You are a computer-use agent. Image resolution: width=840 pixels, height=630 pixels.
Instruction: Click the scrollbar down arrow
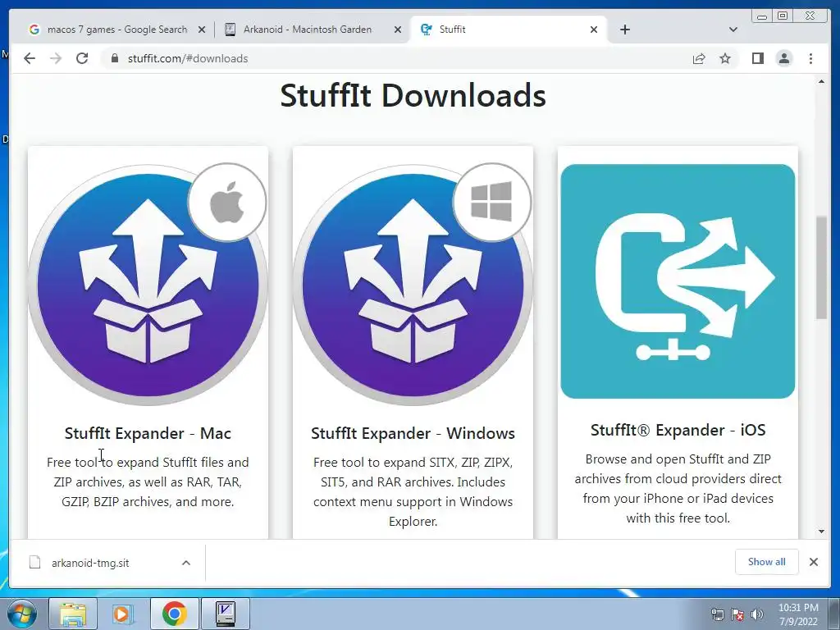(x=821, y=532)
